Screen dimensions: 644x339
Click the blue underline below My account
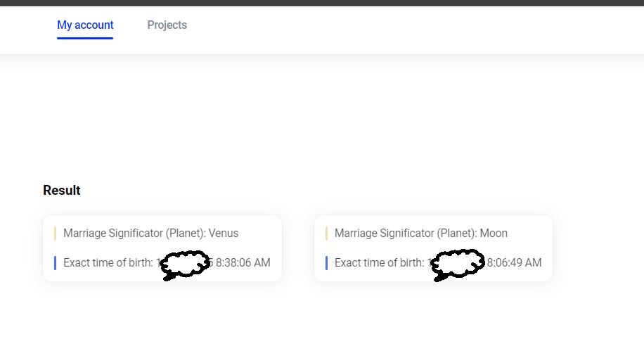[x=85, y=38]
